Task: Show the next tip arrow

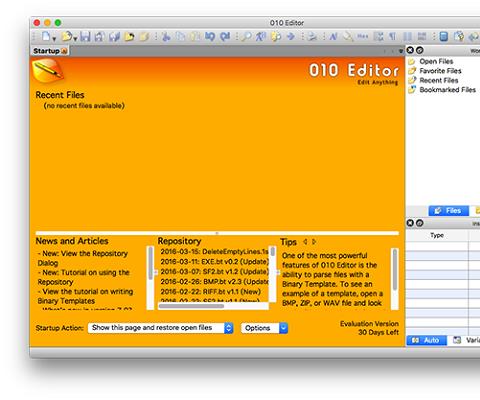Action: pos(314,242)
